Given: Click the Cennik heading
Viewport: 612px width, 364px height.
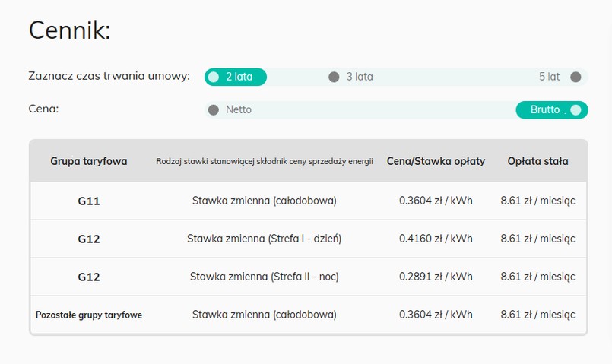Looking at the screenshot, I should pos(69,30).
